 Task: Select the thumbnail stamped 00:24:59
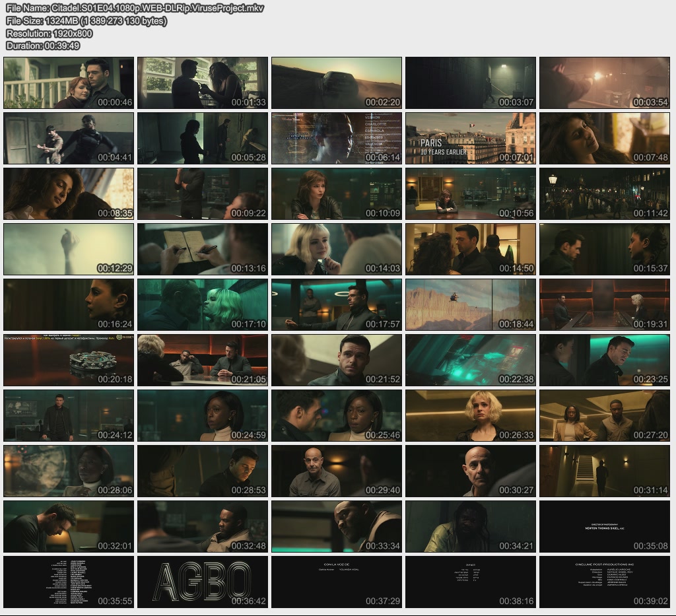click(203, 415)
